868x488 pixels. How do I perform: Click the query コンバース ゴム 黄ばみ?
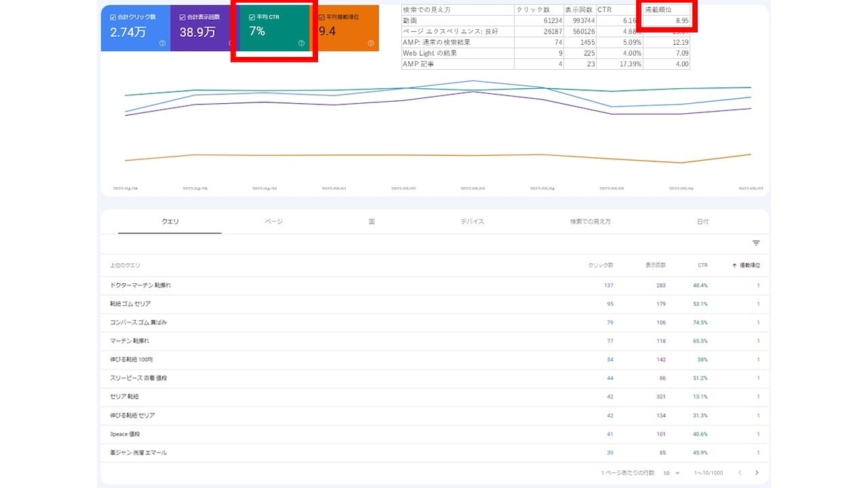coord(139,322)
